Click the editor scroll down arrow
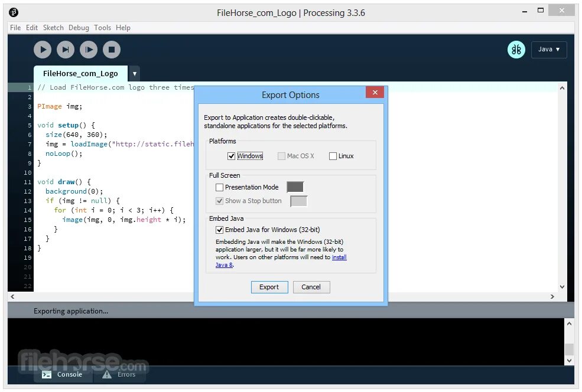 click(562, 287)
